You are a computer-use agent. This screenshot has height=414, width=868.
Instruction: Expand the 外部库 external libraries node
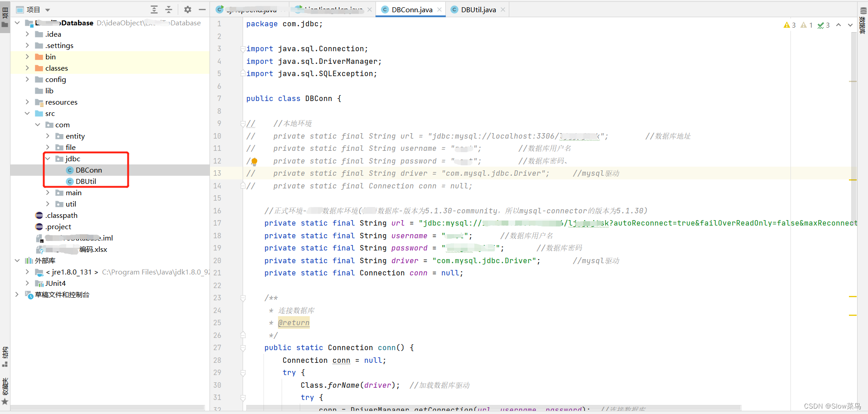[x=17, y=260]
